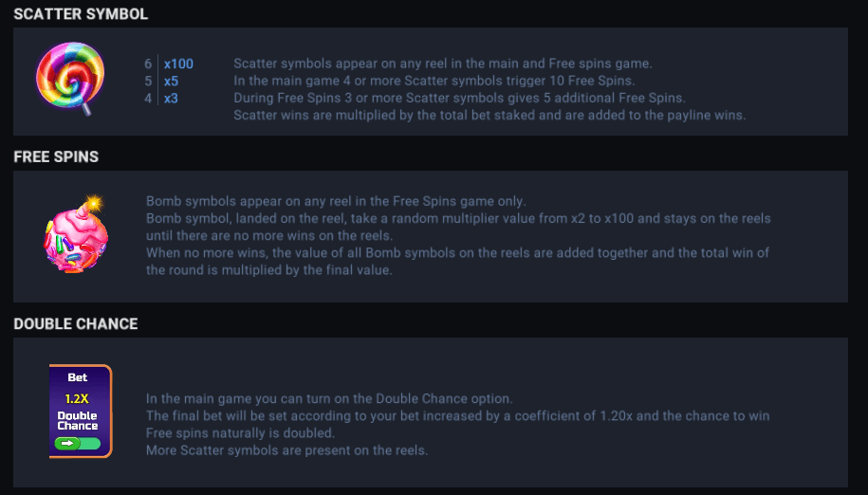Click the 5-scatter count in the paytable
Viewport: 868px width, 495px height.
coord(148,81)
